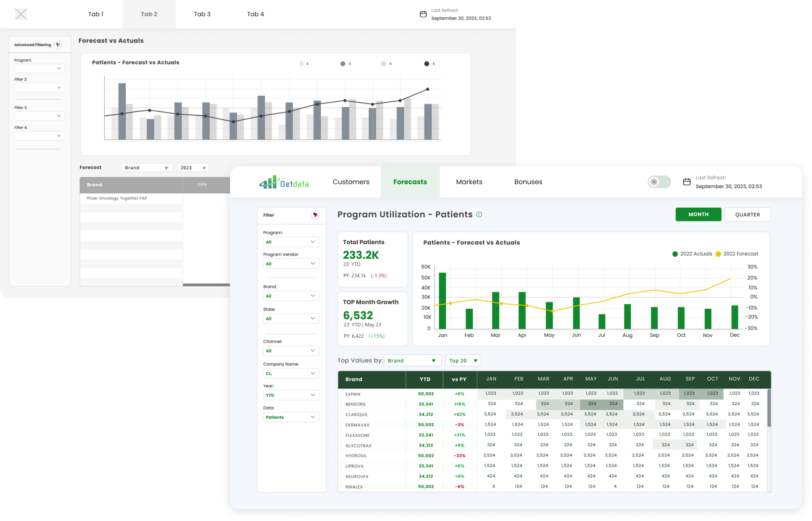Click the table's vertical scrollbar

point(769,408)
